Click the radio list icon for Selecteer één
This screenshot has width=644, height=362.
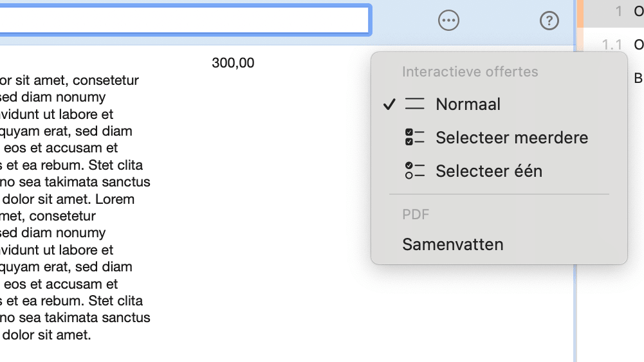(415, 171)
